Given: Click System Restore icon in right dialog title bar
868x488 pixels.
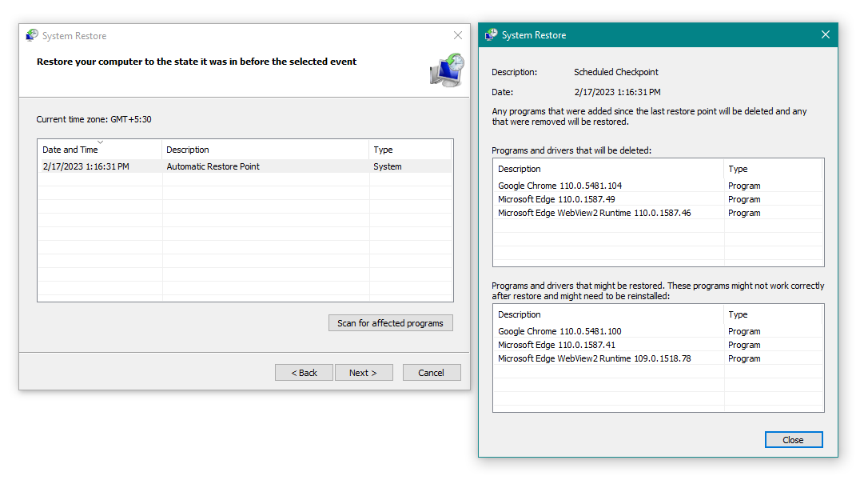Looking at the screenshot, I should [491, 35].
